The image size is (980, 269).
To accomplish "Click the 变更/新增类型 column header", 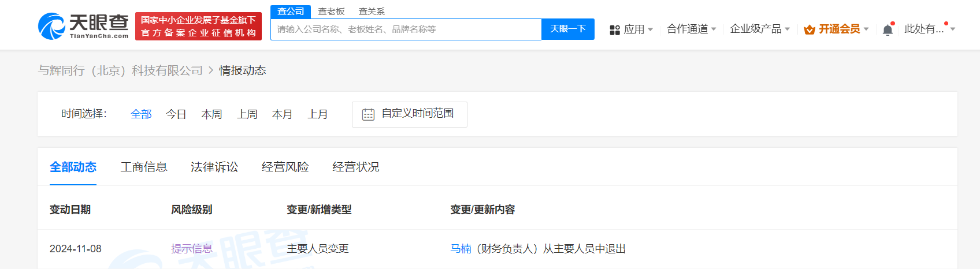I will [319, 210].
